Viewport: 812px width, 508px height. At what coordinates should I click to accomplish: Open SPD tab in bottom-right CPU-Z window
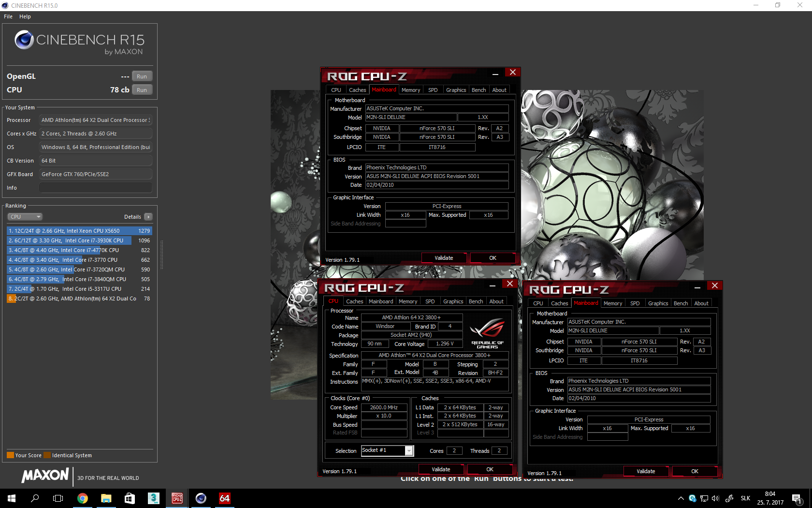pos(635,303)
